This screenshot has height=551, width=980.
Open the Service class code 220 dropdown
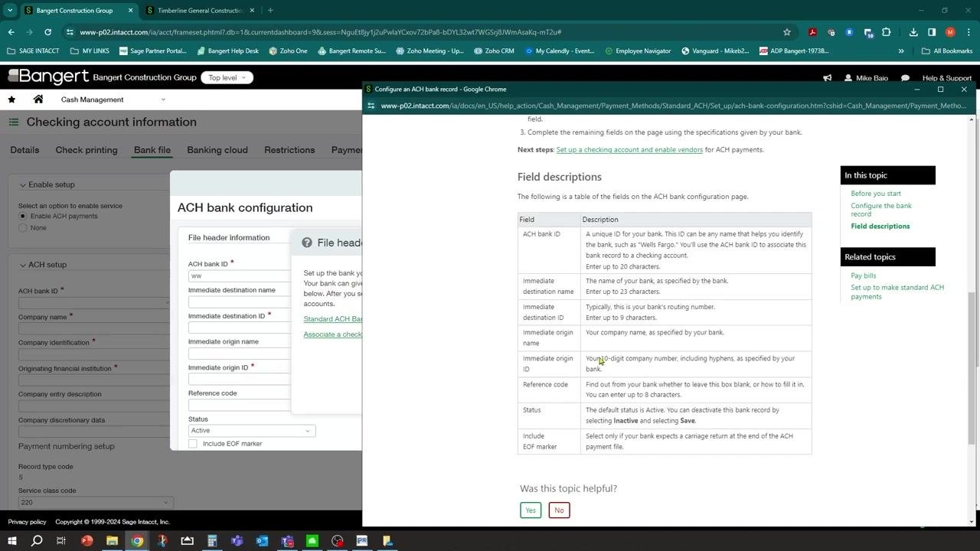pyautogui.click(x=96, y=503)
